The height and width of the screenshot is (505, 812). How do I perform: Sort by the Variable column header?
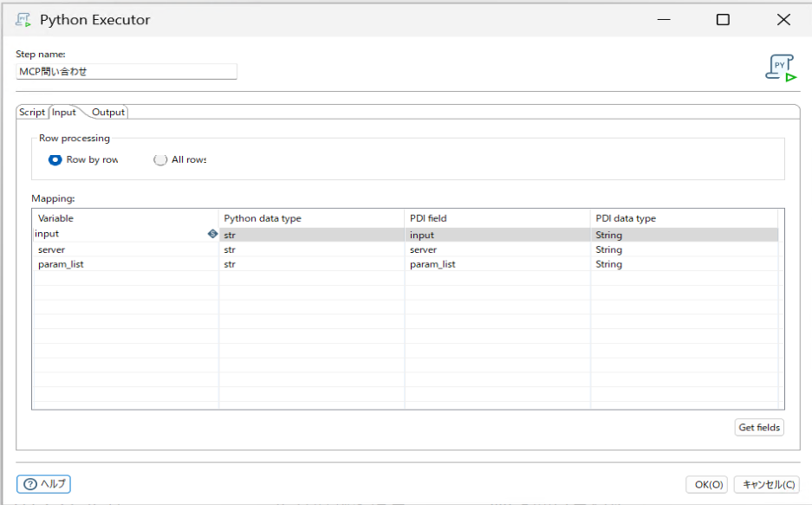[x=126, y=218]
